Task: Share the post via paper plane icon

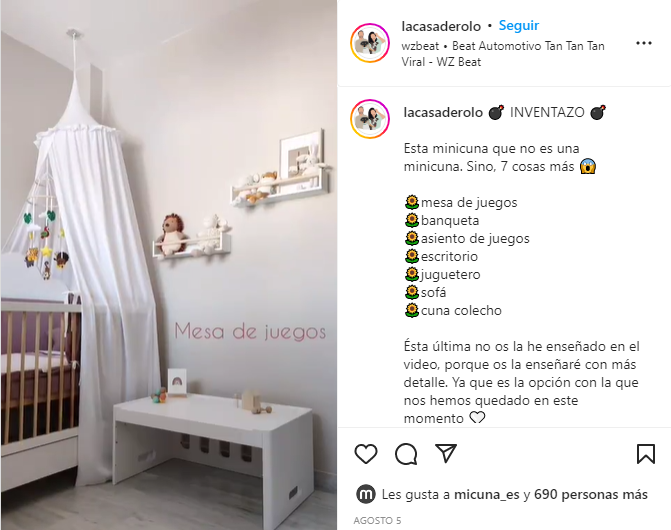Action: click(446, 453)
